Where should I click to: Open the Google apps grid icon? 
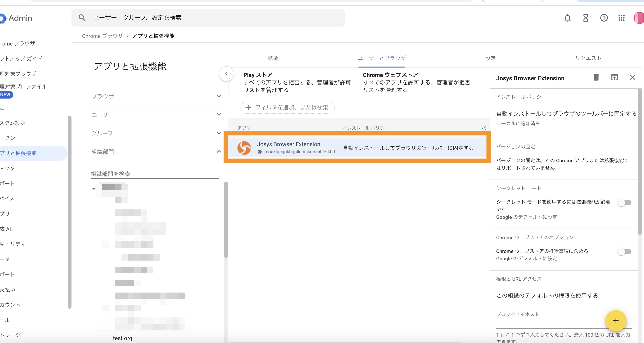tap(621, 18)
